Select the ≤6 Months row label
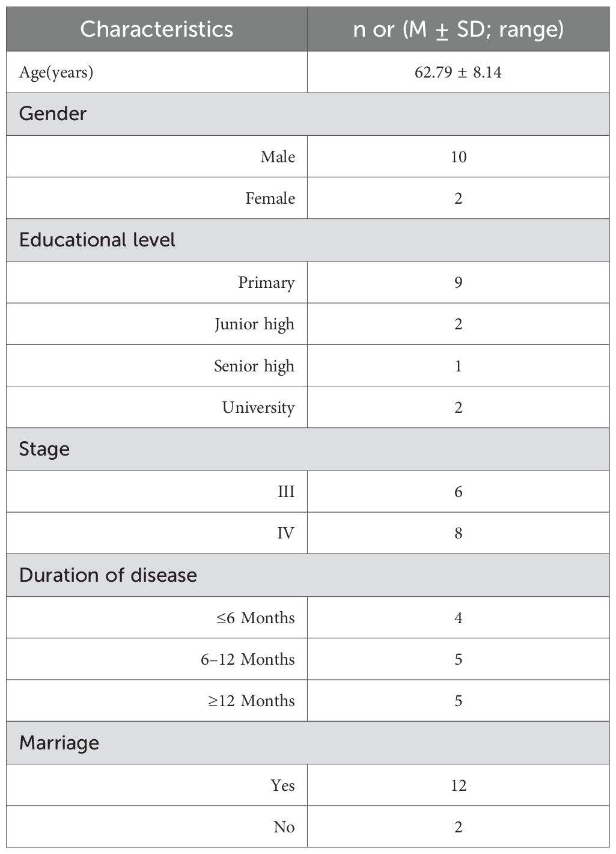Viewport: 616px width, 854px height. (x=255, y=618)
